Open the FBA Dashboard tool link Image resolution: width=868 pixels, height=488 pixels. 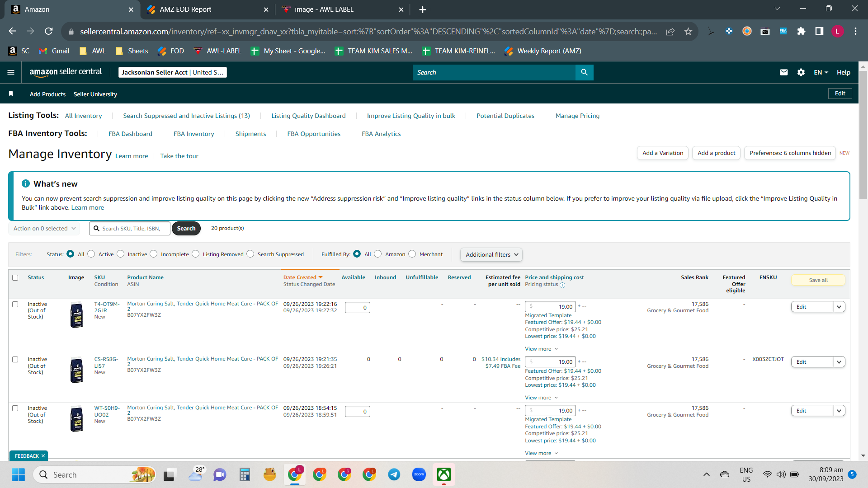coord(130,134)
